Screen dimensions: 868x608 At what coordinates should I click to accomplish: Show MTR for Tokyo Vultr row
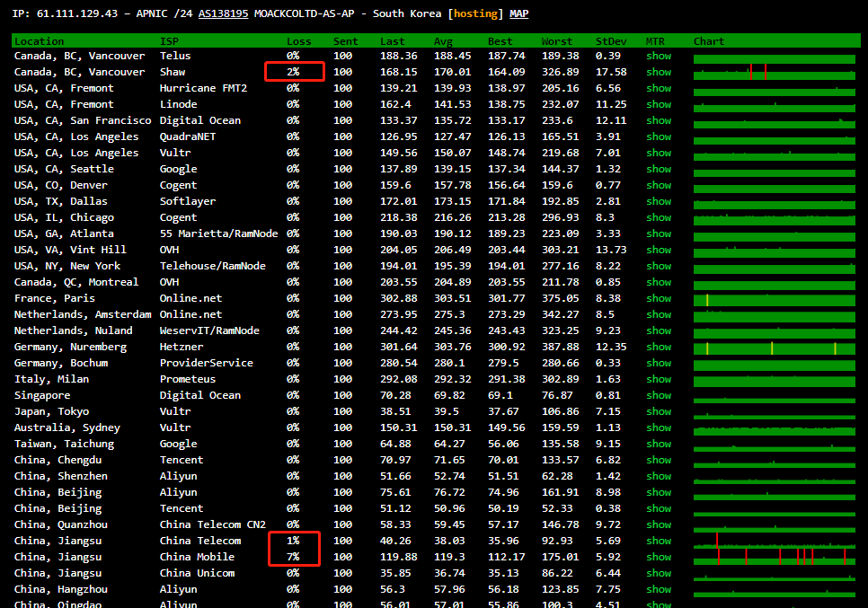[659, 411]
